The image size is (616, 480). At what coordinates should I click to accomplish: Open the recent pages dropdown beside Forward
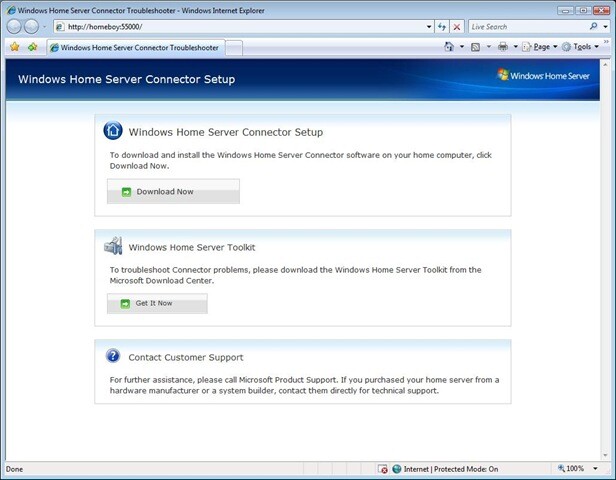[44, 27]
